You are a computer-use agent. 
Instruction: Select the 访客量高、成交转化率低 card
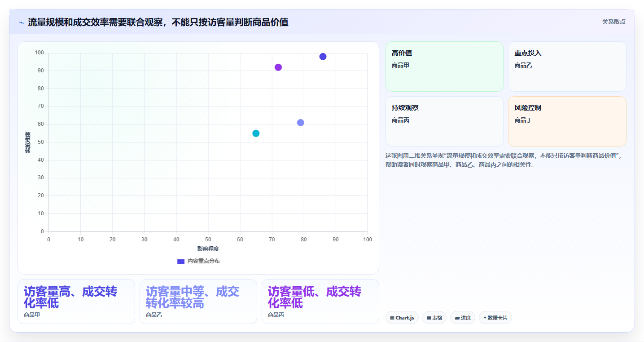pyautogui.click(x=76, y=302)
